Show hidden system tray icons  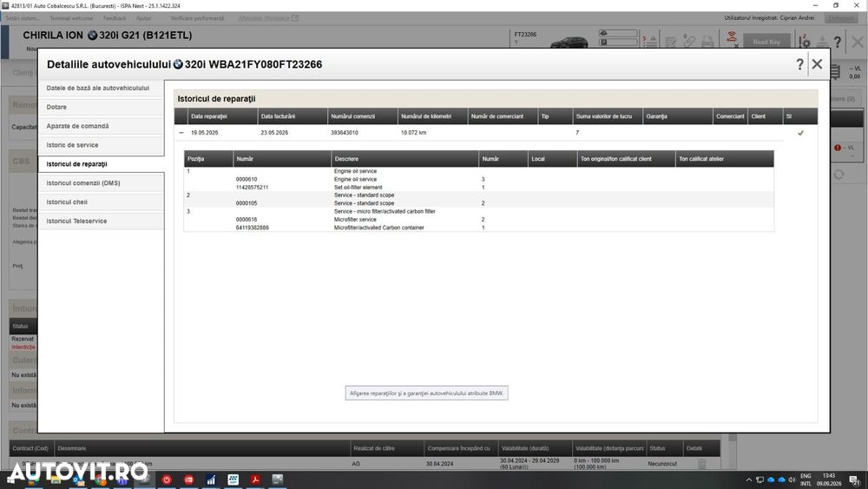(x=749, y=480)
